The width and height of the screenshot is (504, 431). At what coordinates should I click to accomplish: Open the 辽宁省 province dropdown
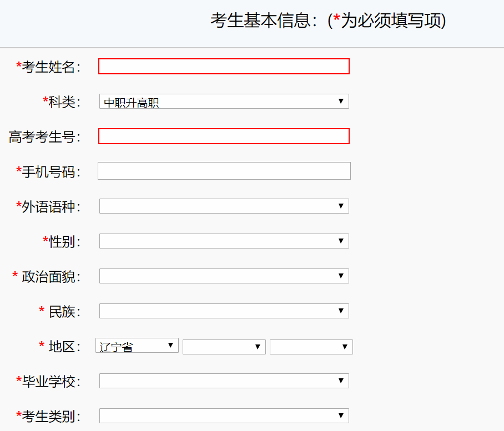137,346
